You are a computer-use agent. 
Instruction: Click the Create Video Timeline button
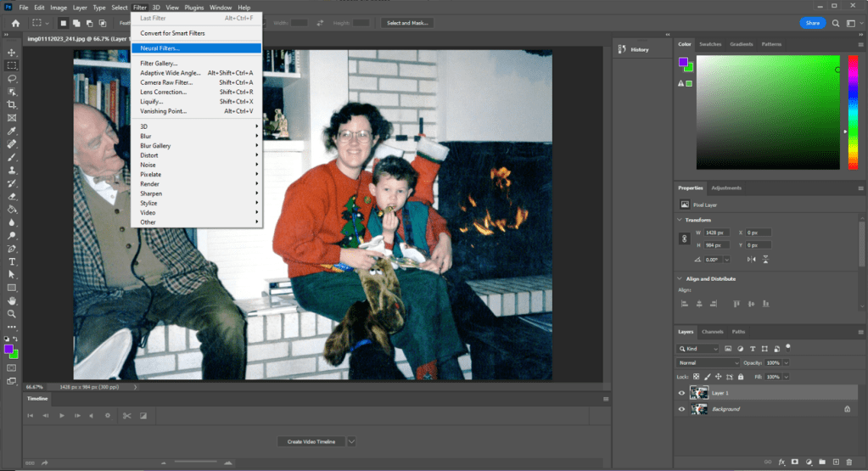[310, 441]
